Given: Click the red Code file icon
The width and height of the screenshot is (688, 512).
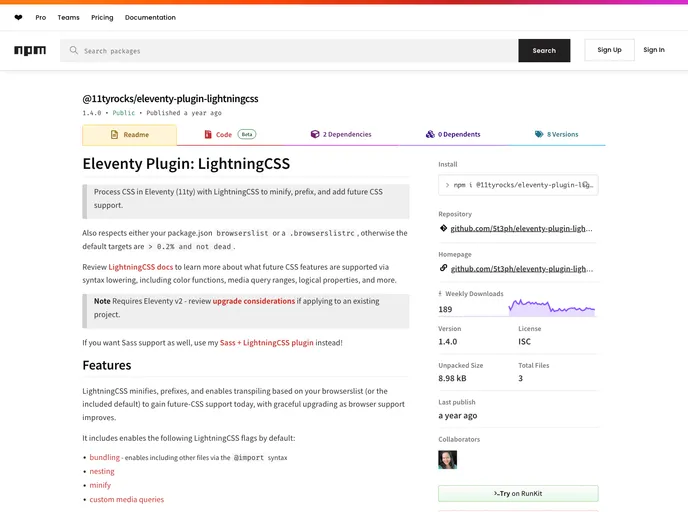Looking at the screenshot, I should [208, 134].
